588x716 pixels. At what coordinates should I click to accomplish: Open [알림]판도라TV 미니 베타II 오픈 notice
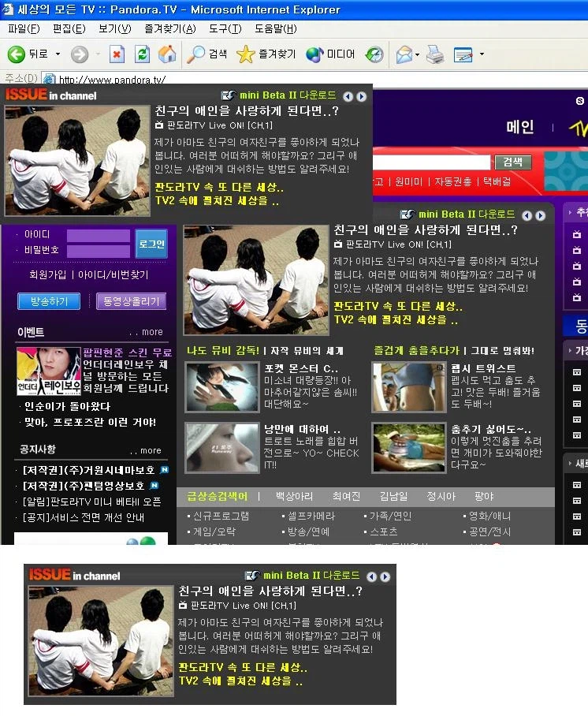[x=91, y=502]
